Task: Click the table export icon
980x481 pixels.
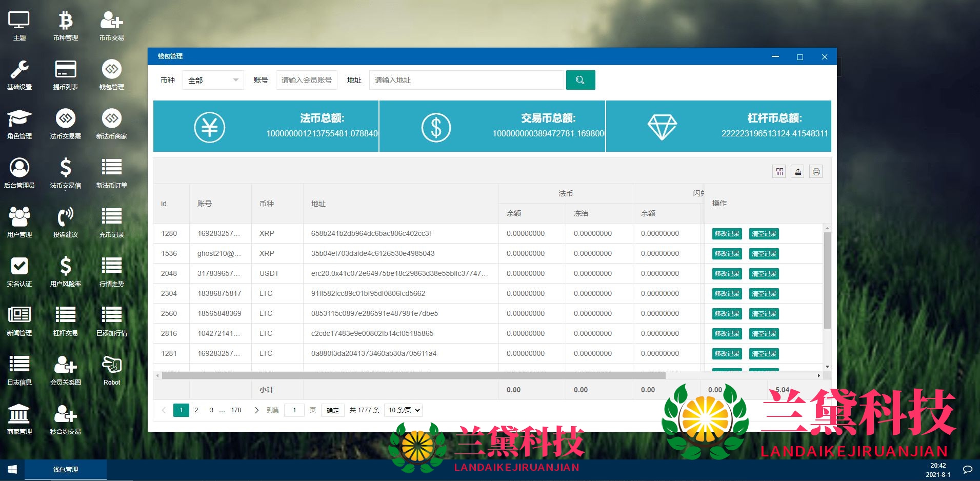Action: pos(797,172)
